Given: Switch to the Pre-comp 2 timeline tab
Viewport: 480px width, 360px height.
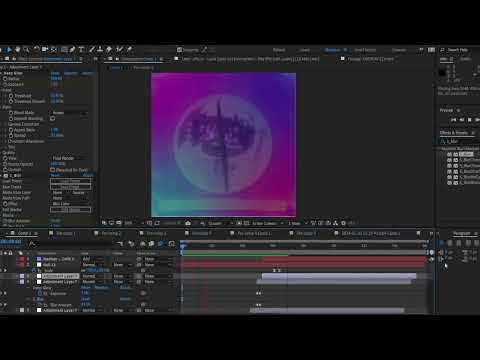Looking at the screenshot, I should [112, 233].
